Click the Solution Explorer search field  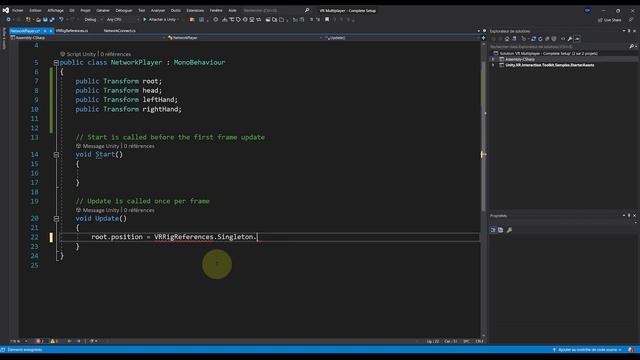[x=559, y=47]
